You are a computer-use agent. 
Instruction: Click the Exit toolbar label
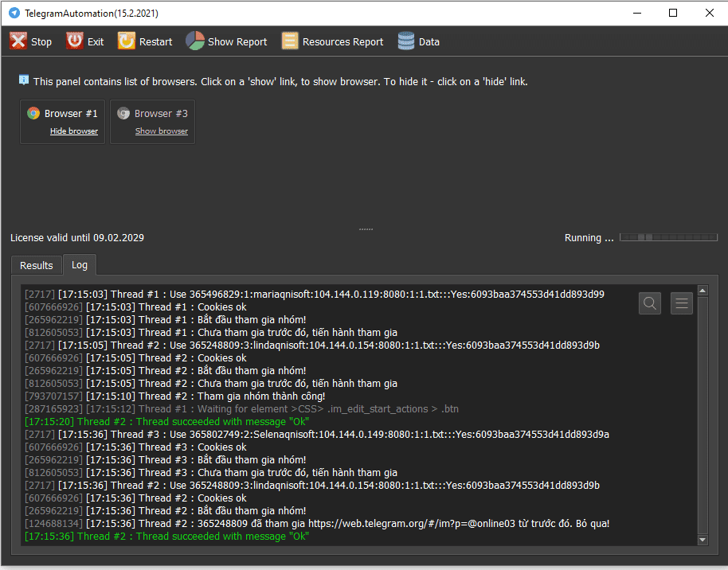tap(96, 41)
